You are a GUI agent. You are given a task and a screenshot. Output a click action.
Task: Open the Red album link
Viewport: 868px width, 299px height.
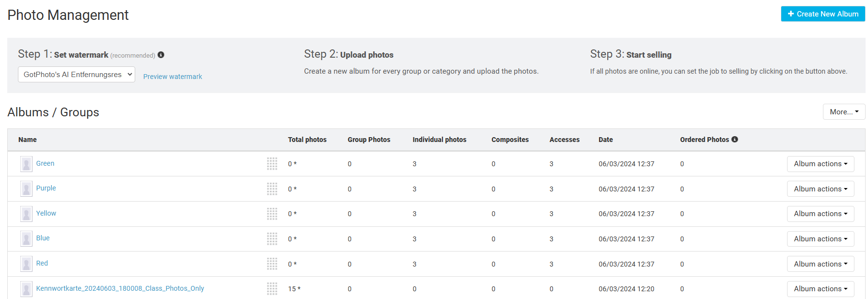point(42,263)
